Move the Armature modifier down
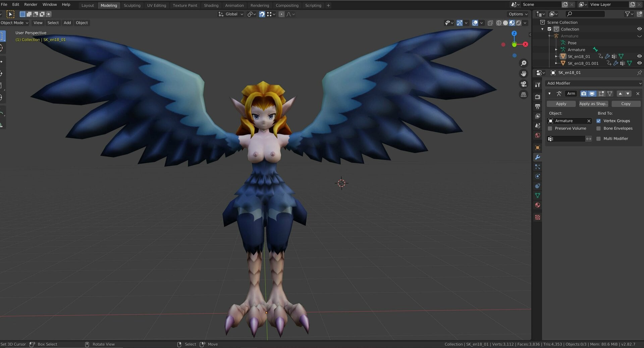The image size is (644, 348). pyautogui.click(x=628, y=94)
